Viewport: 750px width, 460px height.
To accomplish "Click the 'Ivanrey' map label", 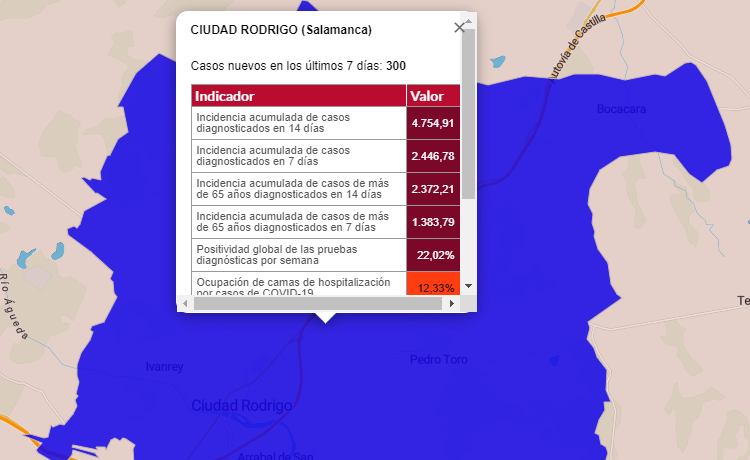I will click(165, 367).
